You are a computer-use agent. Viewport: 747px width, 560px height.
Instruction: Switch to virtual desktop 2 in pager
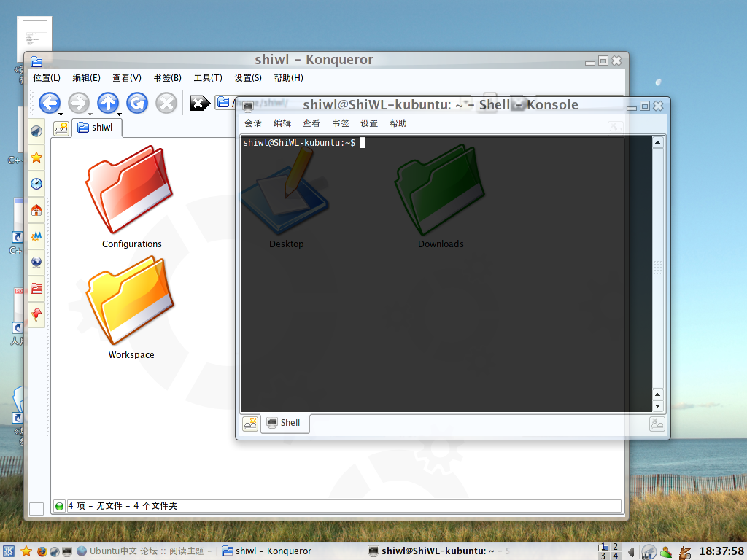click(616, 547)
